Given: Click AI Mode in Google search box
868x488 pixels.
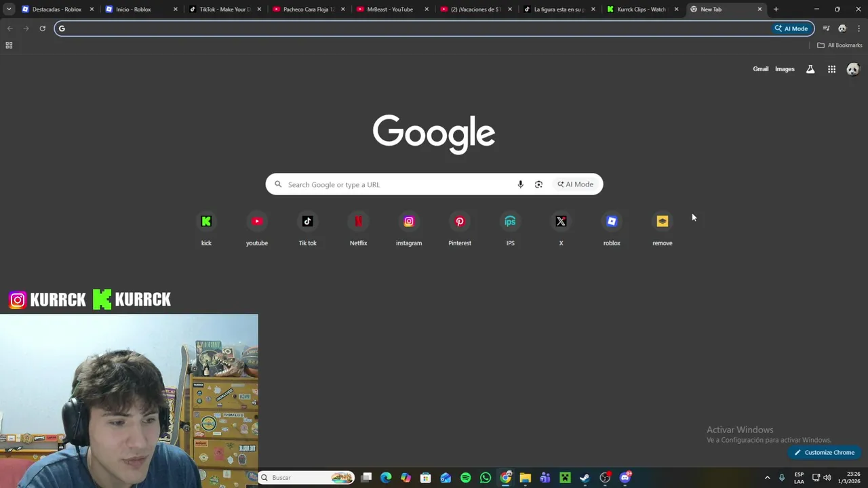Looking at the screenshot, I should tap(576, 184).
